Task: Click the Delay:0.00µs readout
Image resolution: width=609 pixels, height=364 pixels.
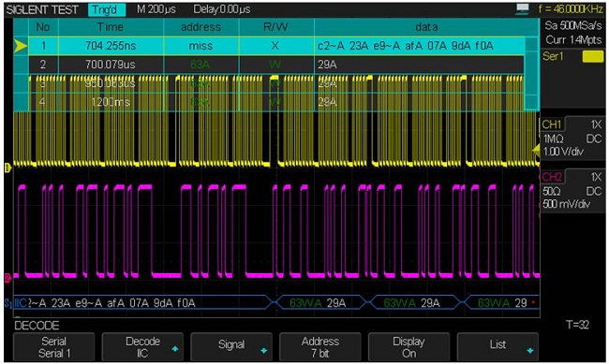Action: point(222,9)
